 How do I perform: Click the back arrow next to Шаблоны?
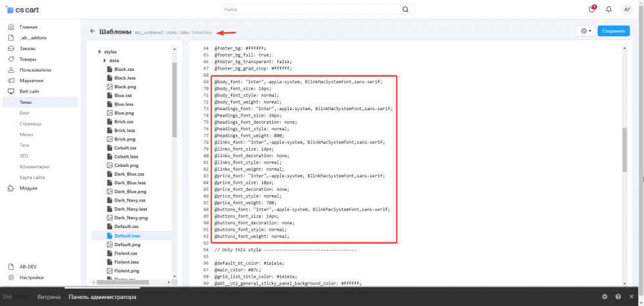[x=93, y=31]
